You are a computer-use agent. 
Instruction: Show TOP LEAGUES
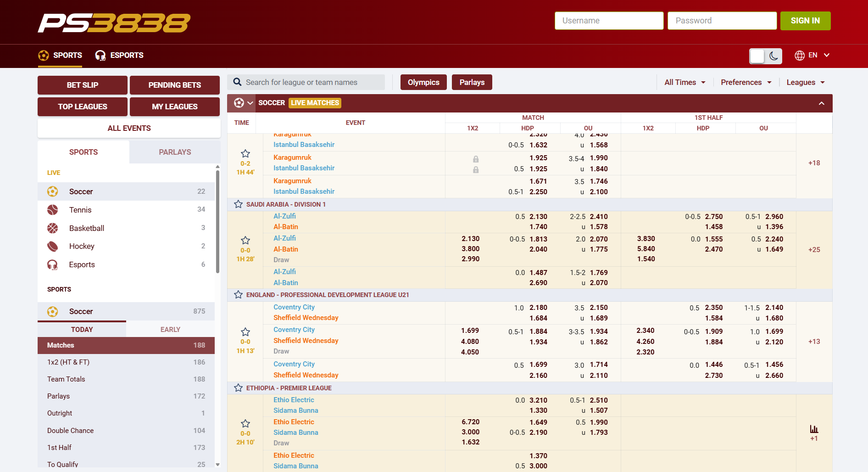coord(83,107)
